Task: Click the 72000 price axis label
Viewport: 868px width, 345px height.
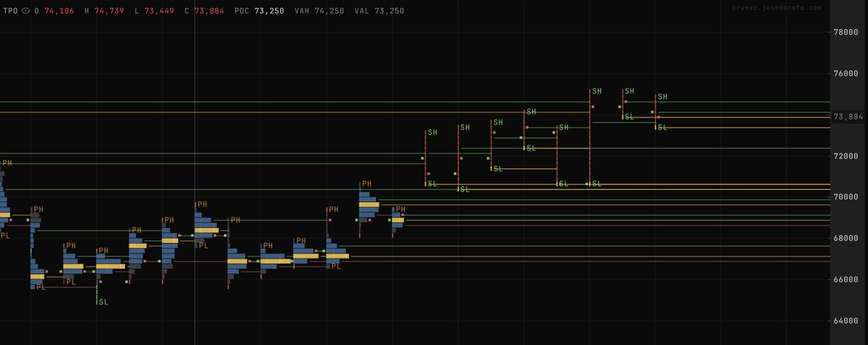Action: coord(846,156)
